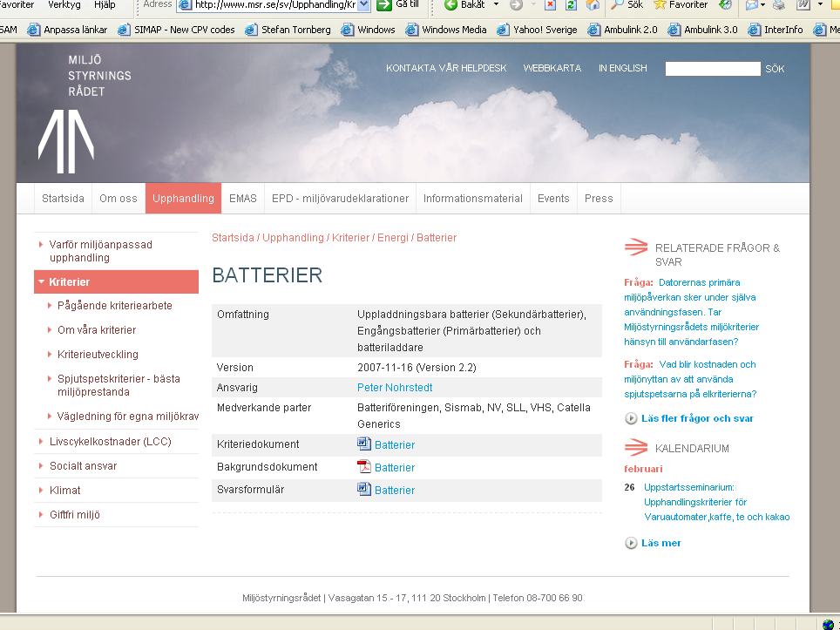
Task: Expand Socialt ansvar sidebar item
Action: (x=83, y=466)
